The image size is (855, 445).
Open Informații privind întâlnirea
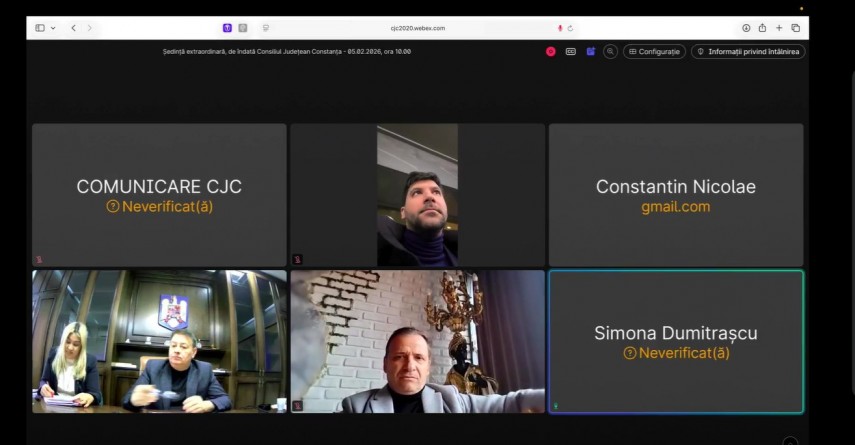(748, 51)
